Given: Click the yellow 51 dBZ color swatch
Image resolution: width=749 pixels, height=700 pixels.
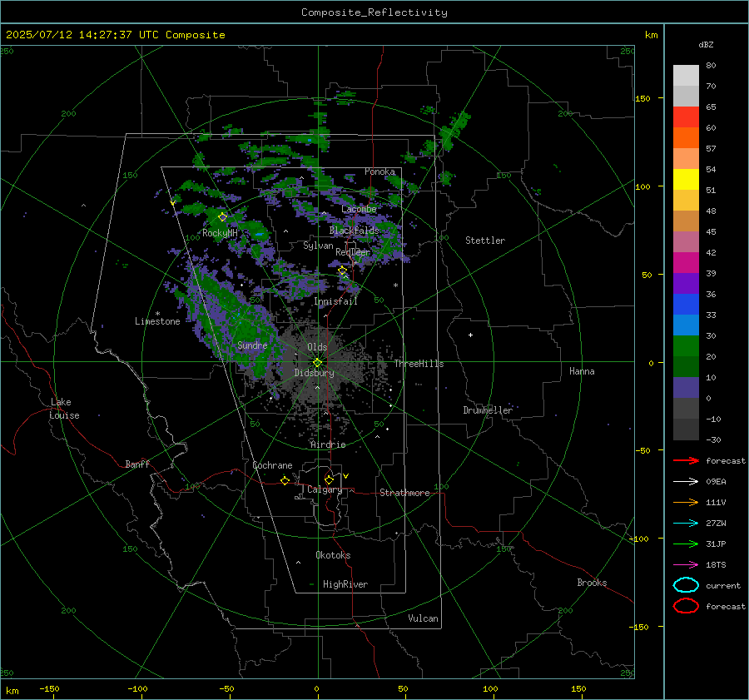Looking at the screenshot, I should (686, 180).
